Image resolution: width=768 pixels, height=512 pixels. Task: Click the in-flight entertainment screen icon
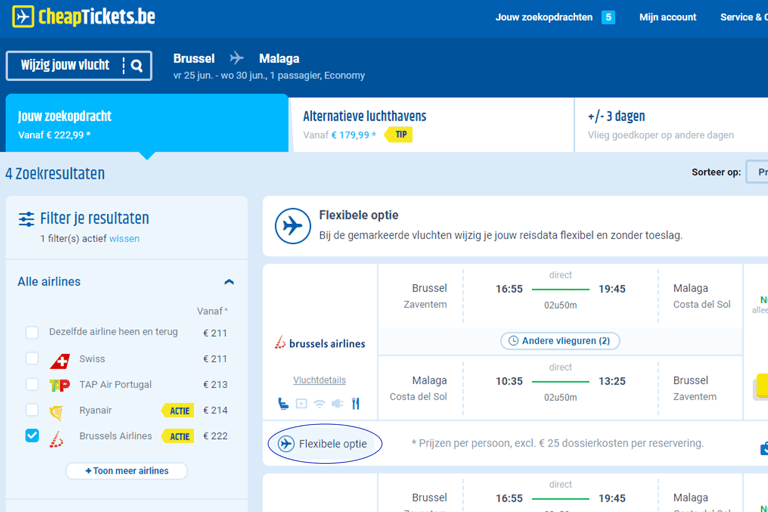(x=301, y=404)
